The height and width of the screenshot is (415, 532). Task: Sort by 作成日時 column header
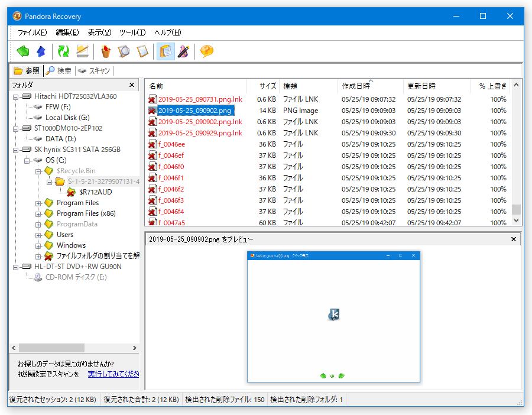coord(371,86)
